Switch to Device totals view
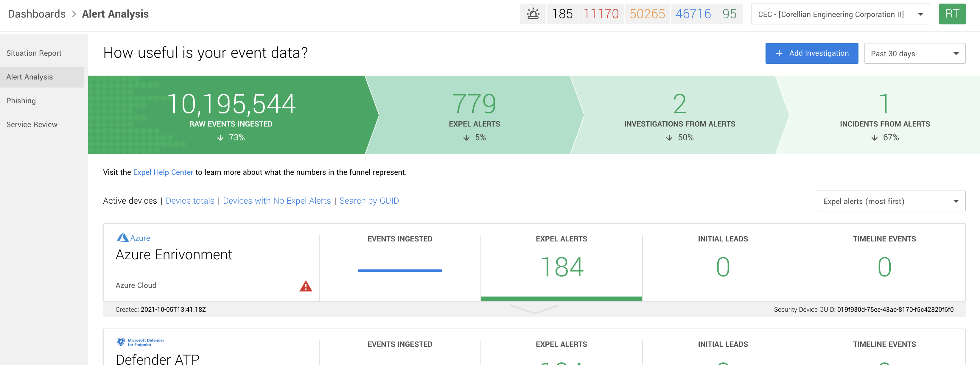980x365 pixels. pos(190,201)
